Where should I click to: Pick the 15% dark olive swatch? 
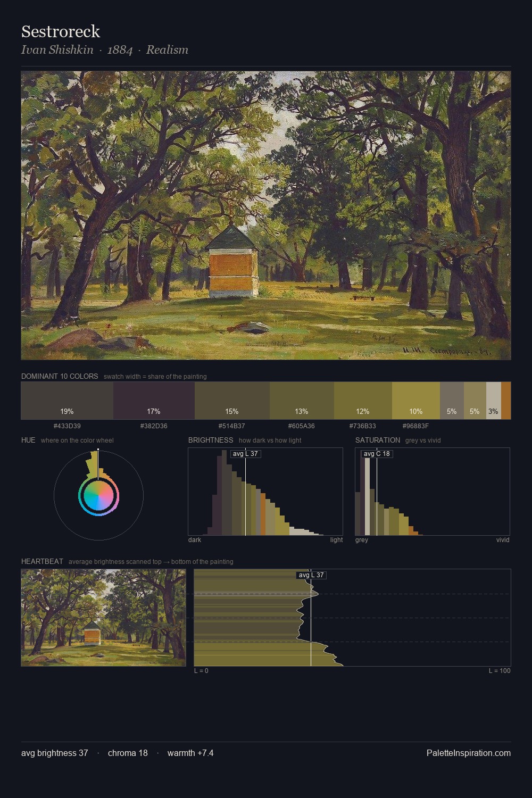(232, 401)
